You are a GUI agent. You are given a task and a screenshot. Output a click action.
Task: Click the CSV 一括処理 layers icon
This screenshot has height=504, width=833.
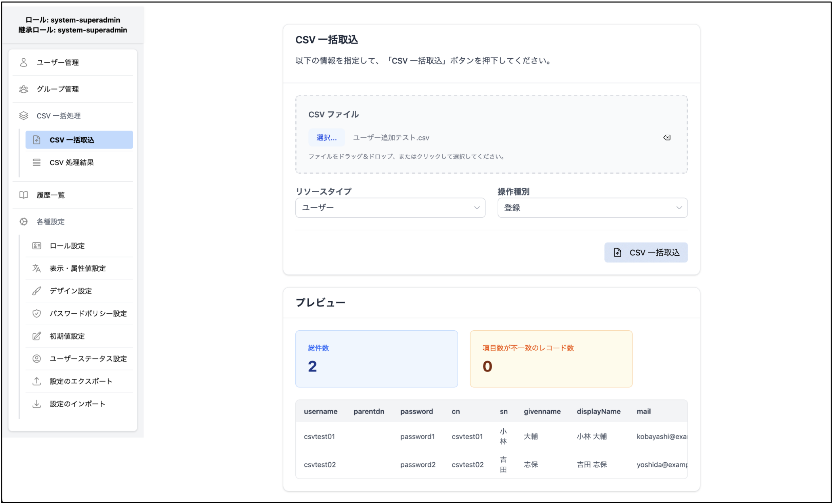[23, 116]
